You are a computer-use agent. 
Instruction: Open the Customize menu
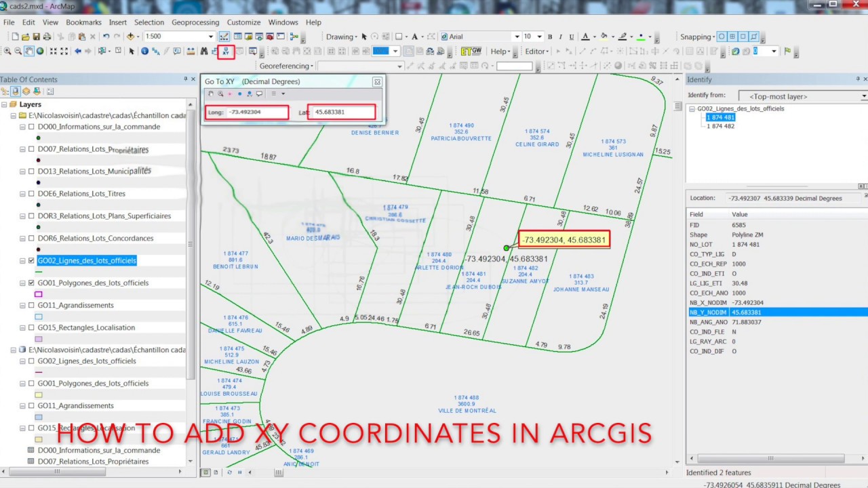pyautogui.click(x=243, y=22)
